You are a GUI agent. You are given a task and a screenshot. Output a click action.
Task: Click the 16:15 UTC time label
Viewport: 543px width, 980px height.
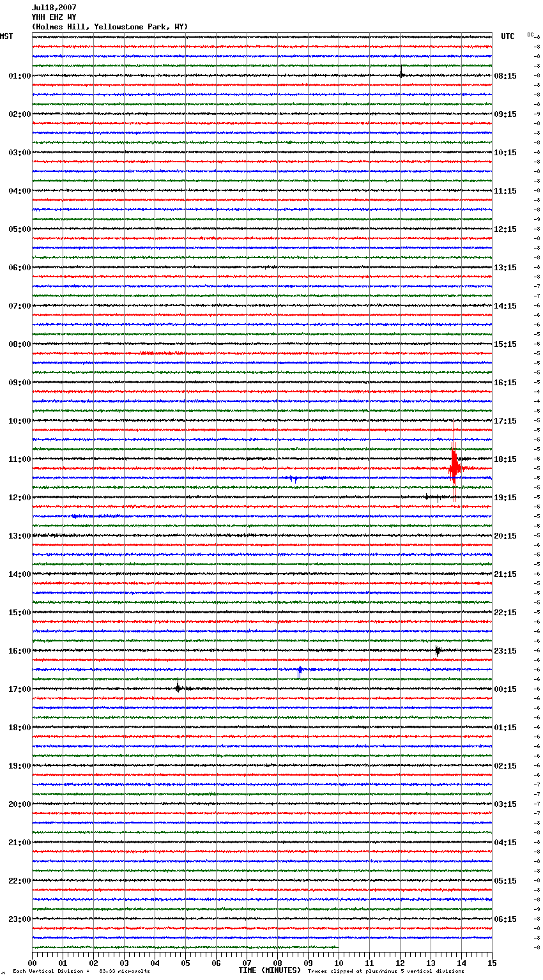(x=505, y=383)
